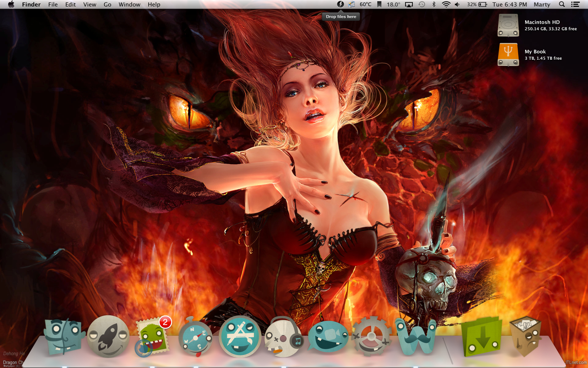
Task: Click '3 TB, 1.45 TB free' text
Action: [x=543, y=58]
